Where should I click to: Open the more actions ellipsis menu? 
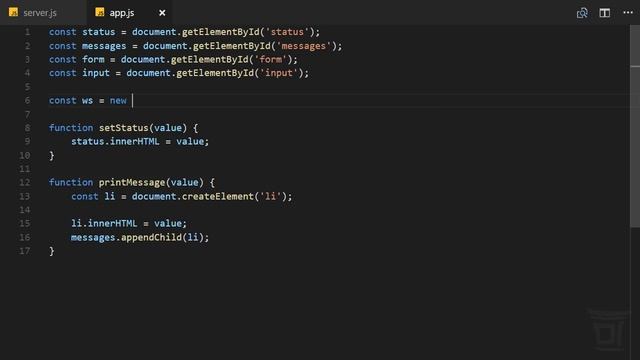coord(628,13)
